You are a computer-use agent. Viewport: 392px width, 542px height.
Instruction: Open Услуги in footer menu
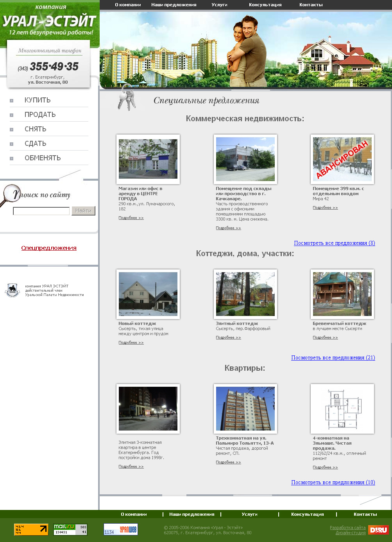coord(249,514)
